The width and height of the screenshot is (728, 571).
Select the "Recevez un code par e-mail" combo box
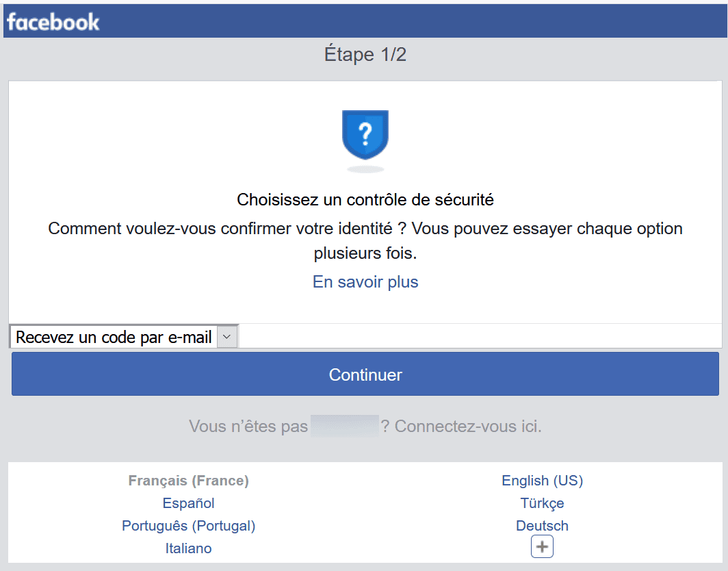click(x=124, y=337)
